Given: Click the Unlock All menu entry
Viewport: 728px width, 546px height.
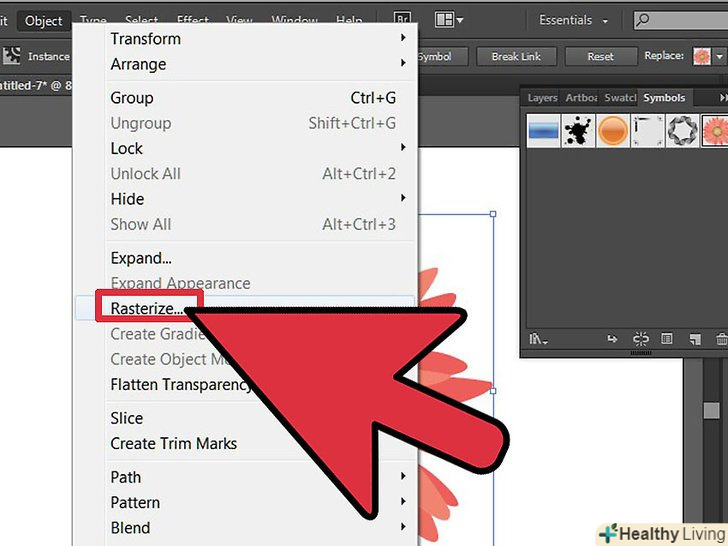Looking at the screenshot, I should tap(246, 174).
